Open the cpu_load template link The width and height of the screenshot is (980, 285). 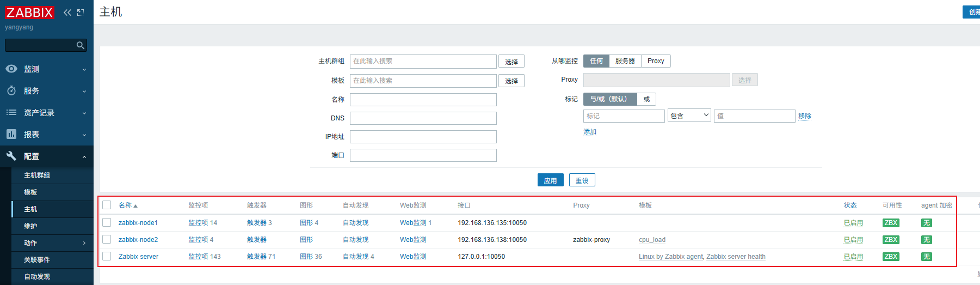(x=652, y=240)
